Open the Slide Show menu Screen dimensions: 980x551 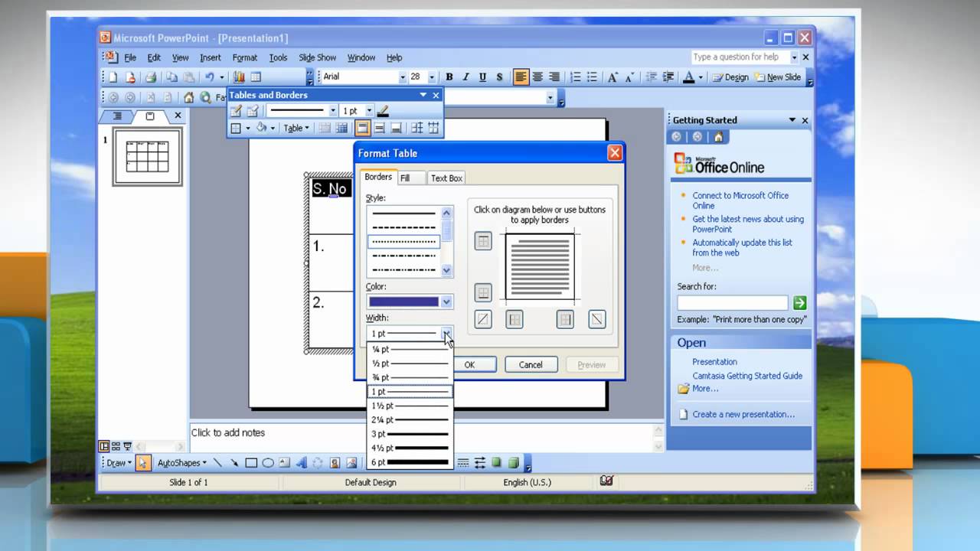click(x=317, y=57)
